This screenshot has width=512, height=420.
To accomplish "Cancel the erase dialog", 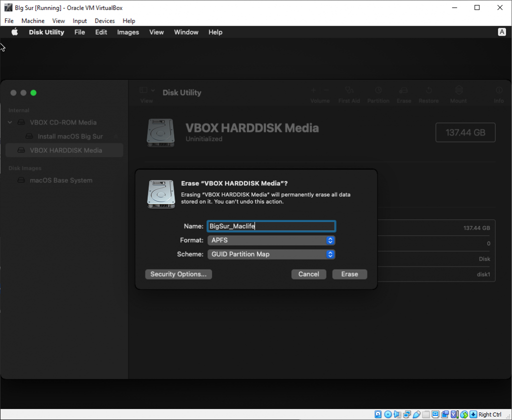I will pos(308,274).
